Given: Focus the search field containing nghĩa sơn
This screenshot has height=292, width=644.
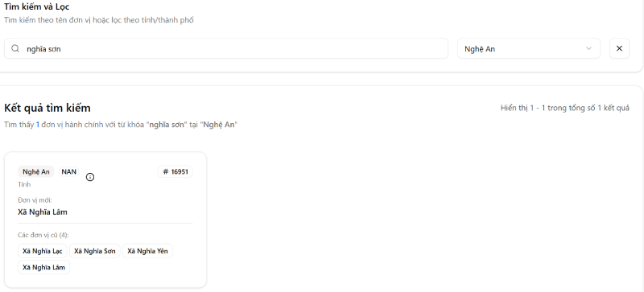Looking at the screenshot, I should (x=226, y=48).
